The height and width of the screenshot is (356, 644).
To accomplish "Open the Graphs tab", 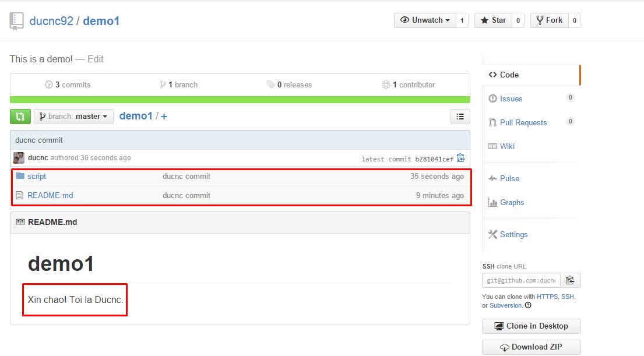I will pos(512,202).
